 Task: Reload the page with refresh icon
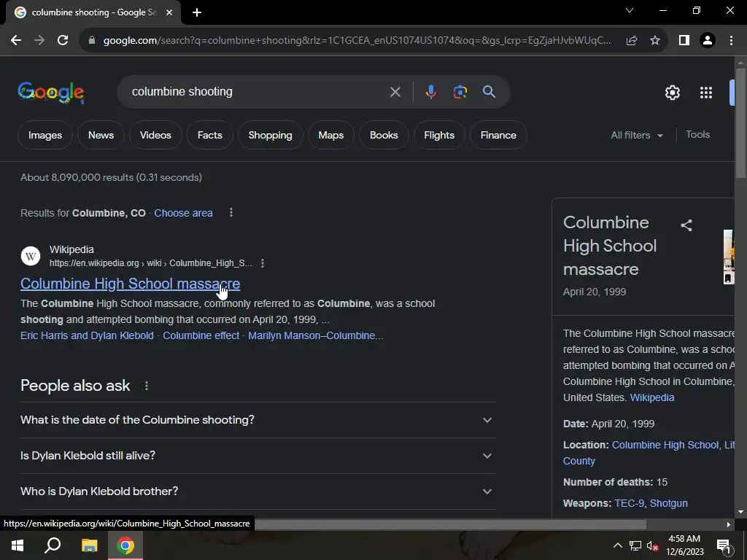pyautogui.click(x=63, y=41)
